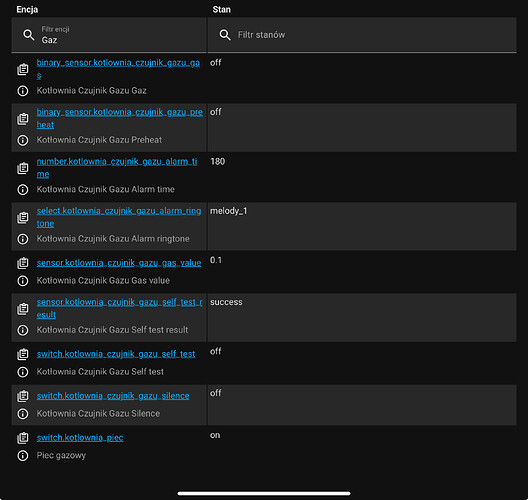528x500 pixels.
Task: Show info for Czujnik Gazu Self test
Action: coord(23,372)
